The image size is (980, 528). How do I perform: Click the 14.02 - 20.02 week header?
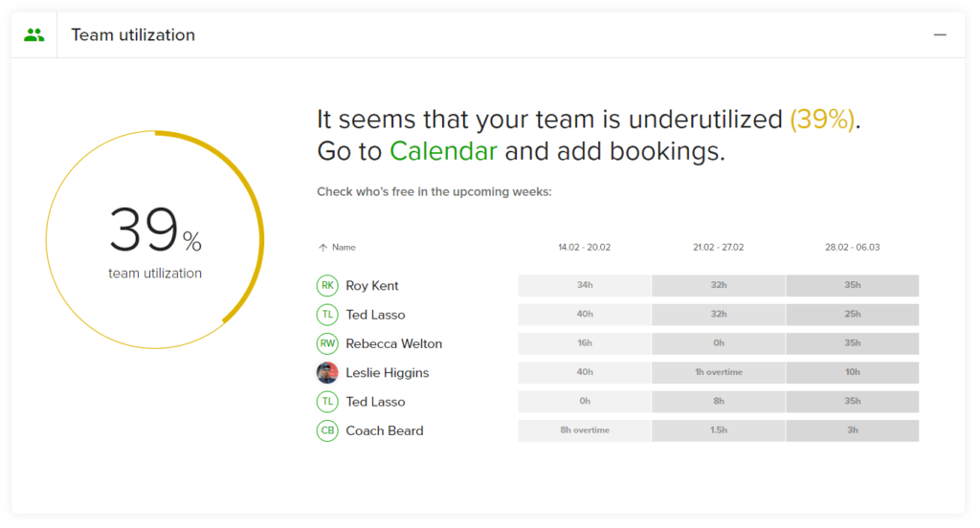coord(585,248)
